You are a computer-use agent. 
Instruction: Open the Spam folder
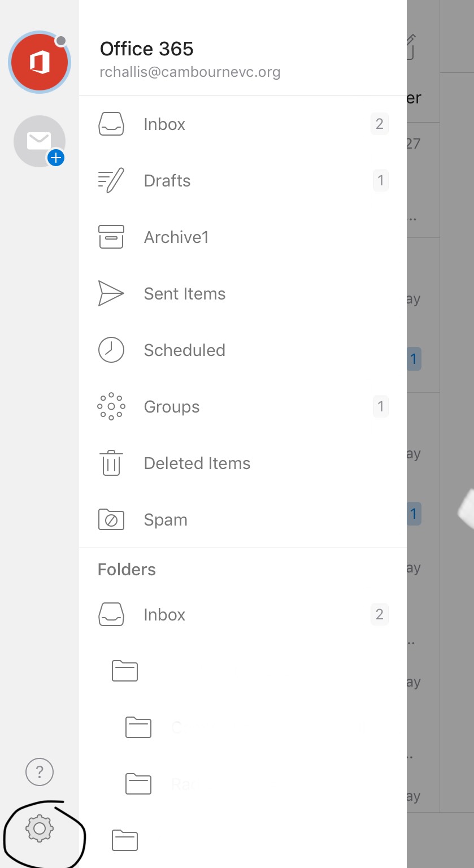[243, 520]
